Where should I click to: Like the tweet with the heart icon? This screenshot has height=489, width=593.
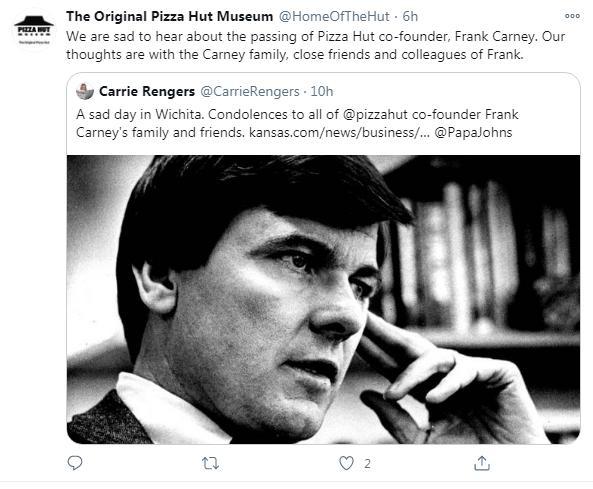point(346,463)
